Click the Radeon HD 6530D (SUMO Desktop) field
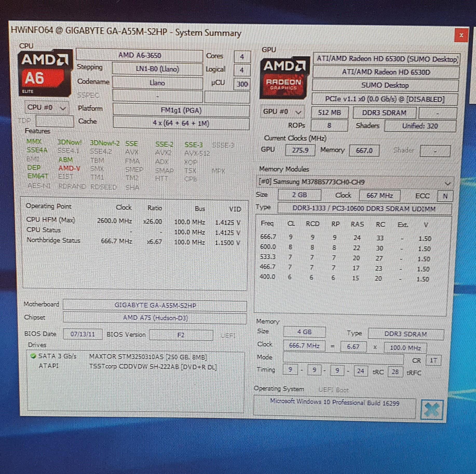Screen dimensions: 476x474 (x=386, y=59)
